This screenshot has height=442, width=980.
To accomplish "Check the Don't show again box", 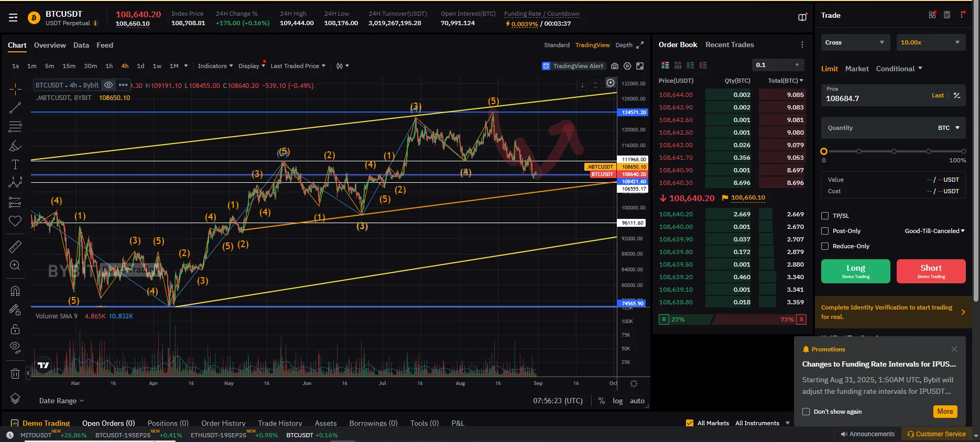I will click(x=806, y=412).
